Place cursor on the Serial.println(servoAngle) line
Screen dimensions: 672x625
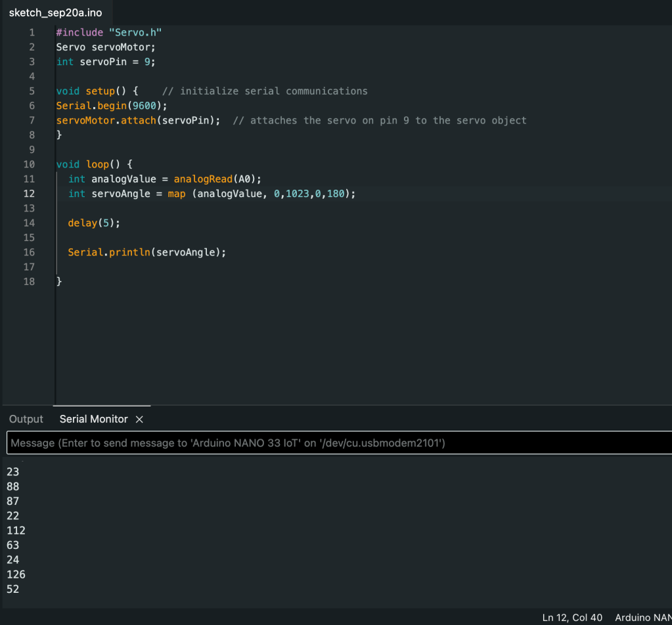[x=146, y=253]
